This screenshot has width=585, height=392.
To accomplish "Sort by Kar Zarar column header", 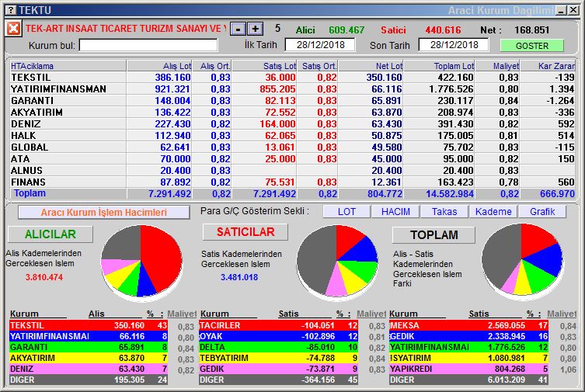I will (x=548, y=66).
